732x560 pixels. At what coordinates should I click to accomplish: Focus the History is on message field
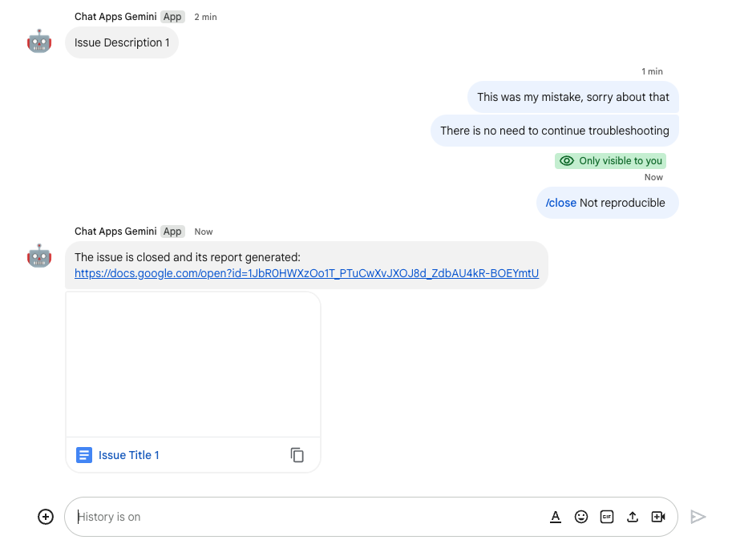pyautogui.click(x=305, y=517)
